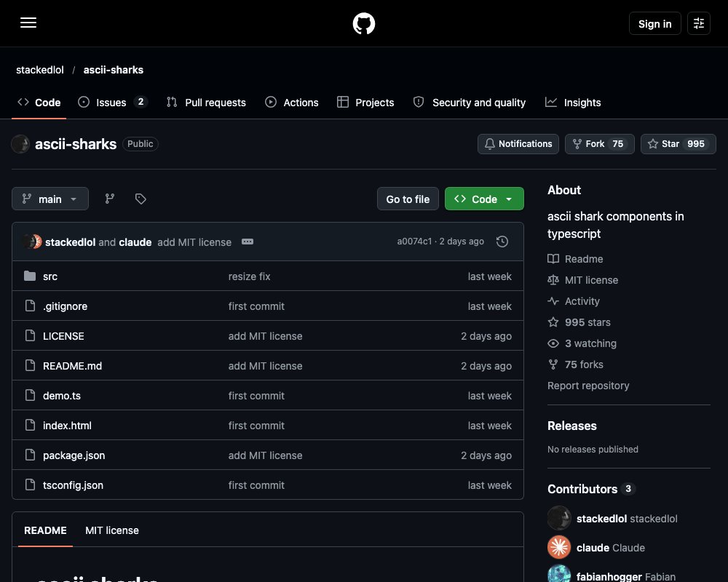Open the 'resize fix' commit message

pos(249,276)
